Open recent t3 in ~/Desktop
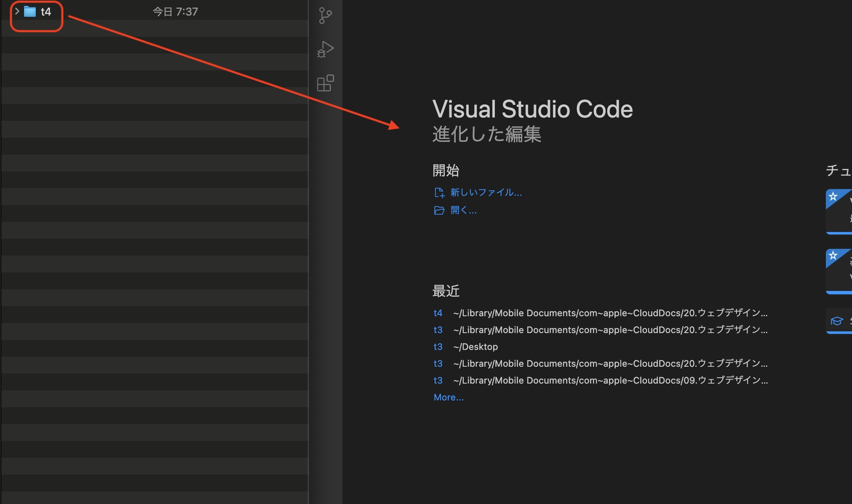This screenshot has width=852, height=504. click(x=438, y=347)
